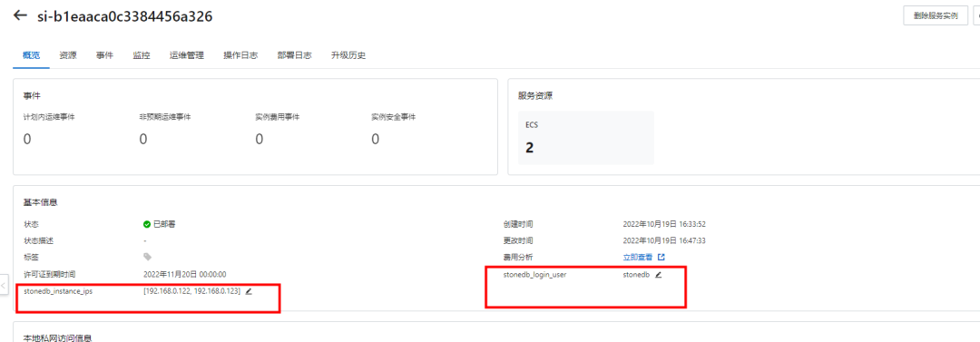Switch to the 升级历史 tab
Image resolution: width=980 pixels, height=342 pixels.
pyautogui.click(x=348, y=55)
